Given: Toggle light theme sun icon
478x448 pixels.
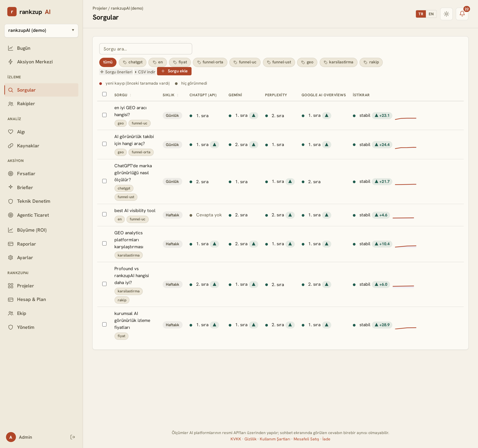Looking at the screenshot, I should [x=446, y=14].
